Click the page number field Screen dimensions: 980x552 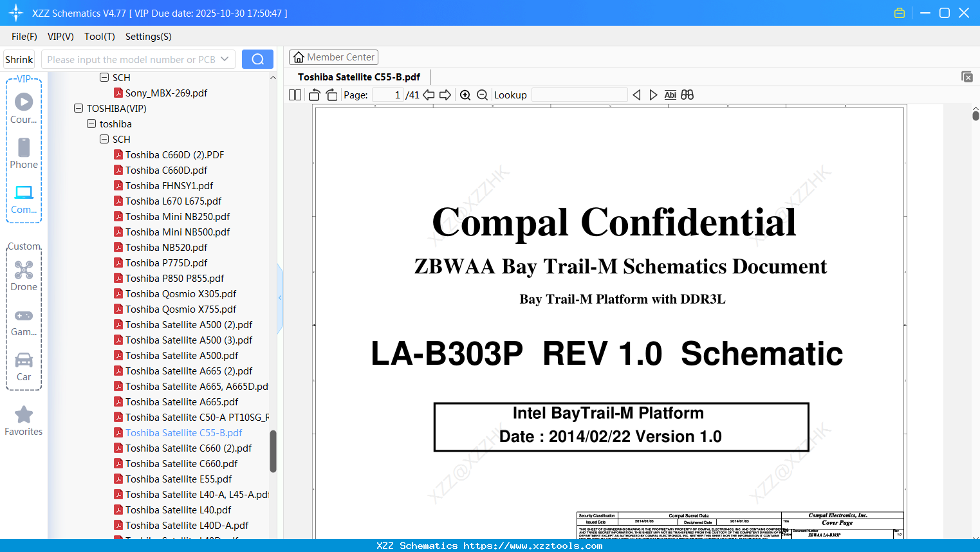(388, 95)
